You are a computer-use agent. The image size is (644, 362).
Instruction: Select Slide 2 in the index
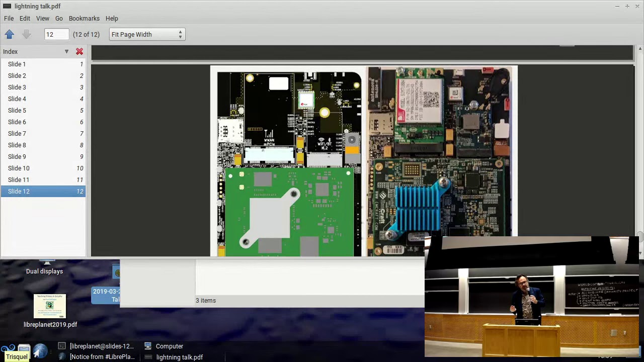point(43,76)
